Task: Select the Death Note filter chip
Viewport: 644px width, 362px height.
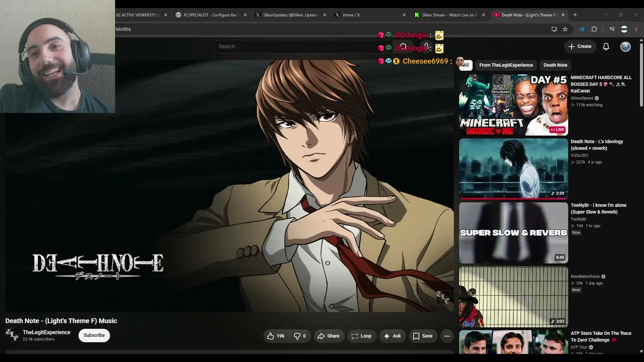Action: pyautogui.click(x=555, y=65)
